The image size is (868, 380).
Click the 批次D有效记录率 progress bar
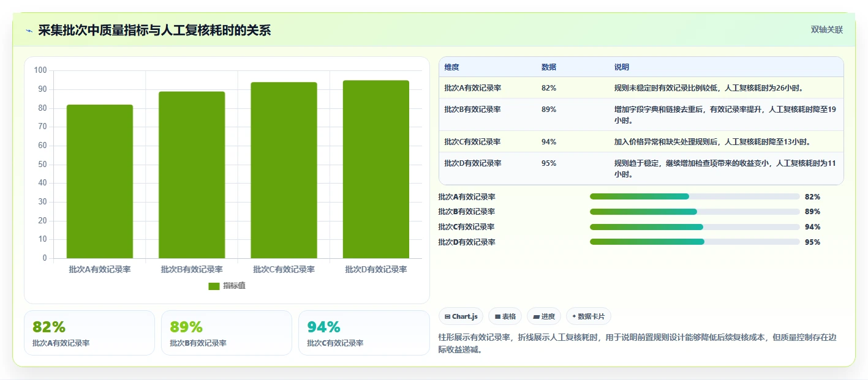pos(695,242)
